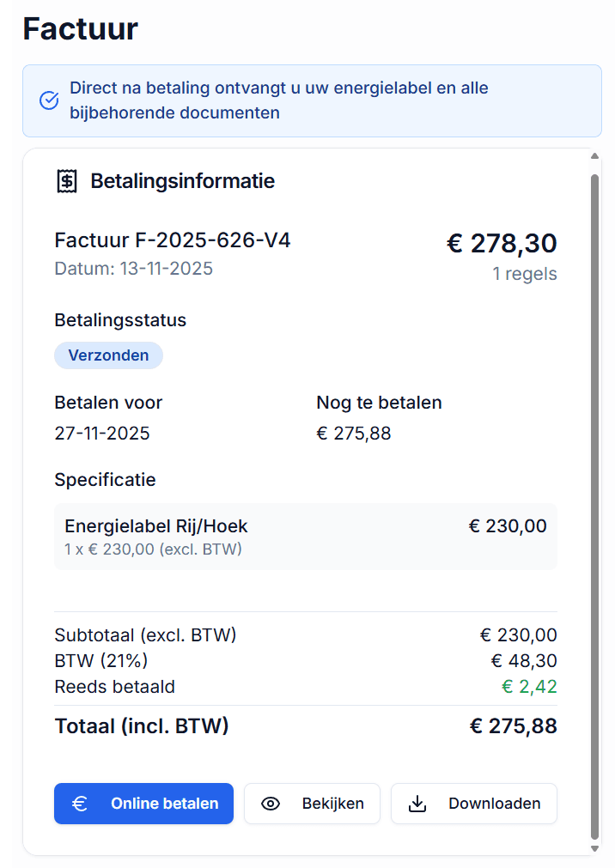Click the Online betalen button

[143, 804]
